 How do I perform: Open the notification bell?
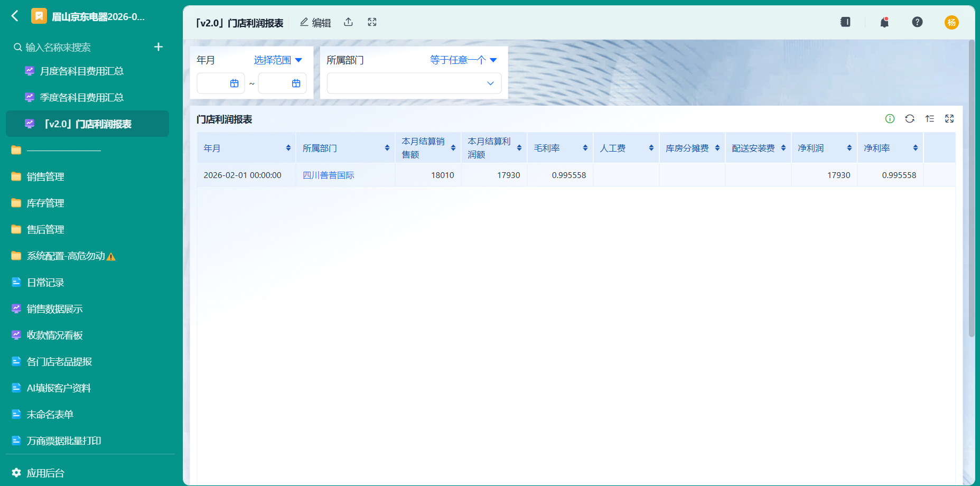pos(884,22)
